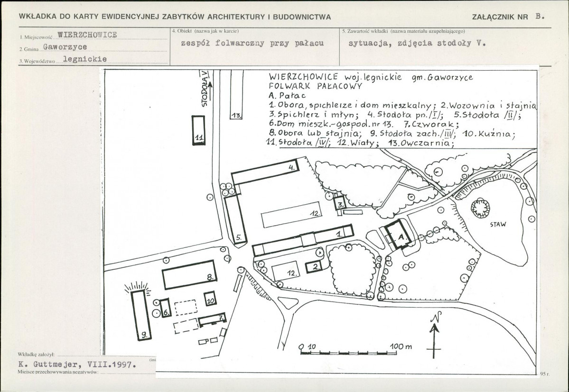
Task: Click legend entry '3. Spichlerz i młyn'
Action: point(314,115)
